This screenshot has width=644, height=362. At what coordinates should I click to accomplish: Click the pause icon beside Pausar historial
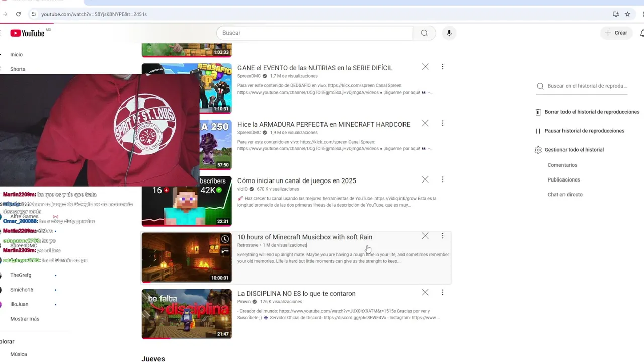click(x=538, y=131)
